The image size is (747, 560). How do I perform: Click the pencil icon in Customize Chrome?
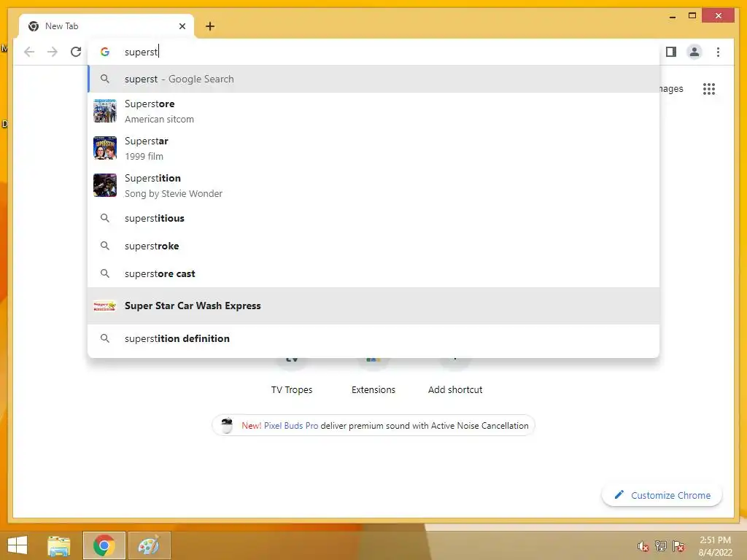click(x=619, y=495)
